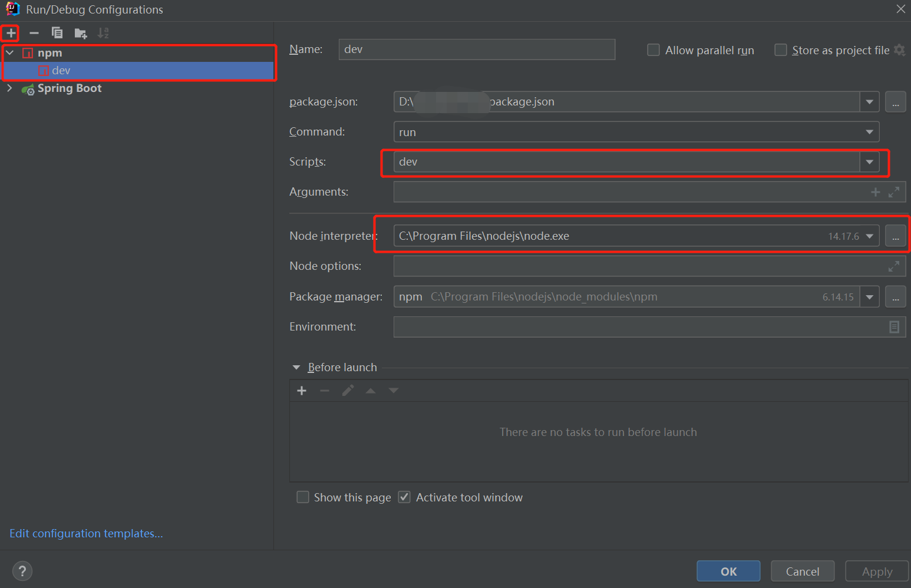Remove the selected configuration

point(34,33)
